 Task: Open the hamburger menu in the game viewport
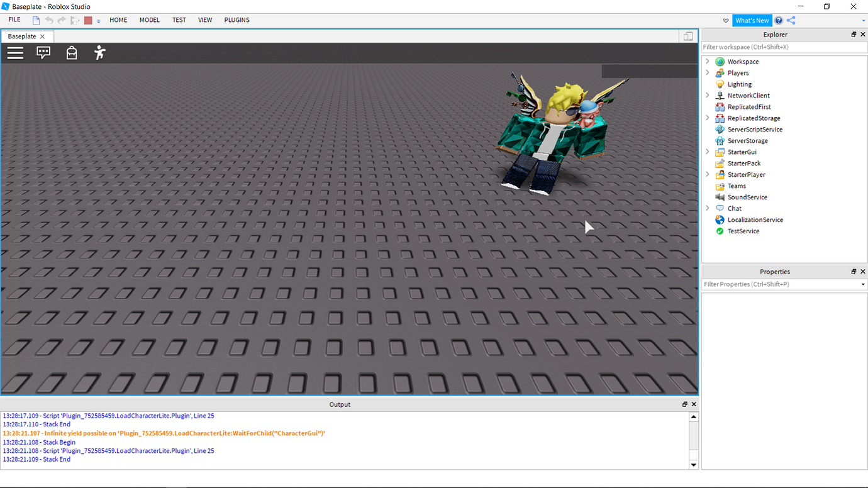[x=14, y=53]
